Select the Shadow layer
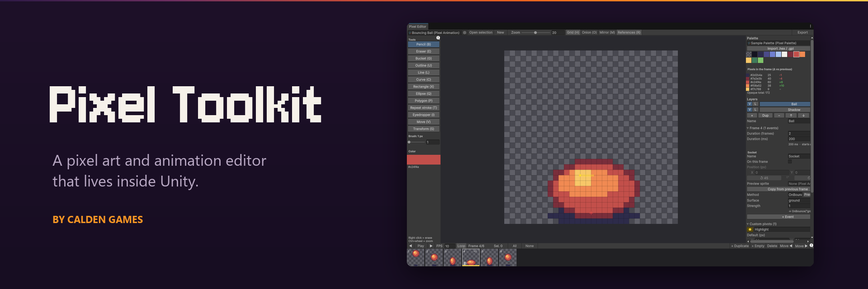Screen dimensions: 868x289 pyautogui.click(x=785, y=110)
